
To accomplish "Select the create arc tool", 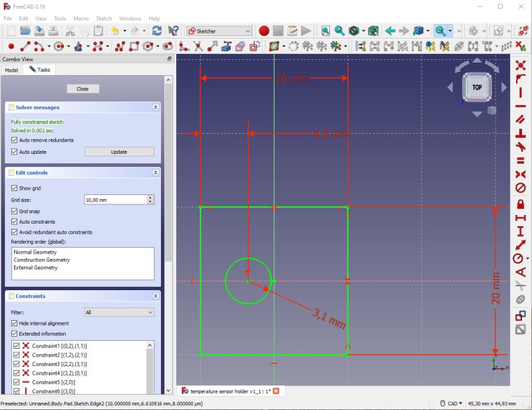I will coord(39,46).
